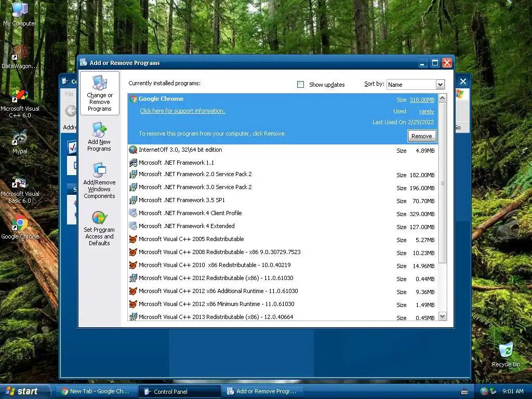Click the Recycle Bin desktop icon
This screenshot has width=532, height=399.
click(506, 355)
